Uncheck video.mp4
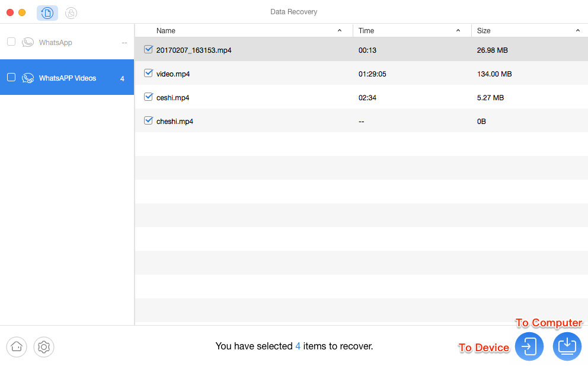 pyautogui.click(x=149, y=73)
